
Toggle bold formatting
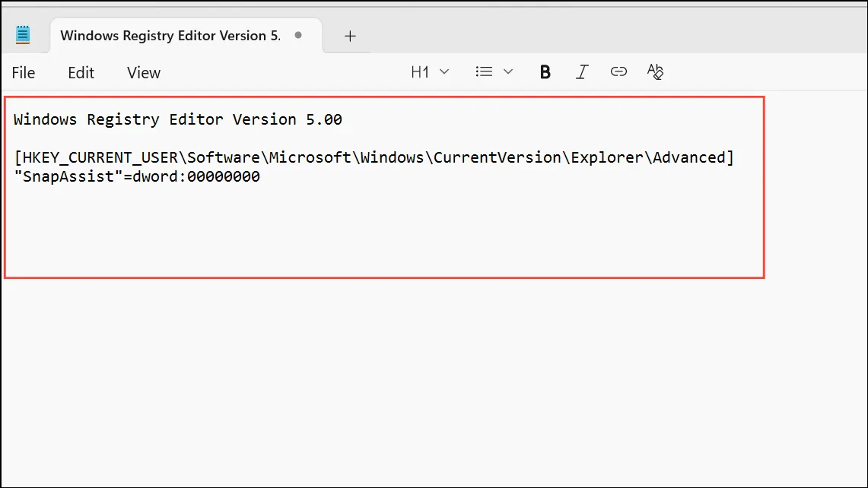(545, 72)
